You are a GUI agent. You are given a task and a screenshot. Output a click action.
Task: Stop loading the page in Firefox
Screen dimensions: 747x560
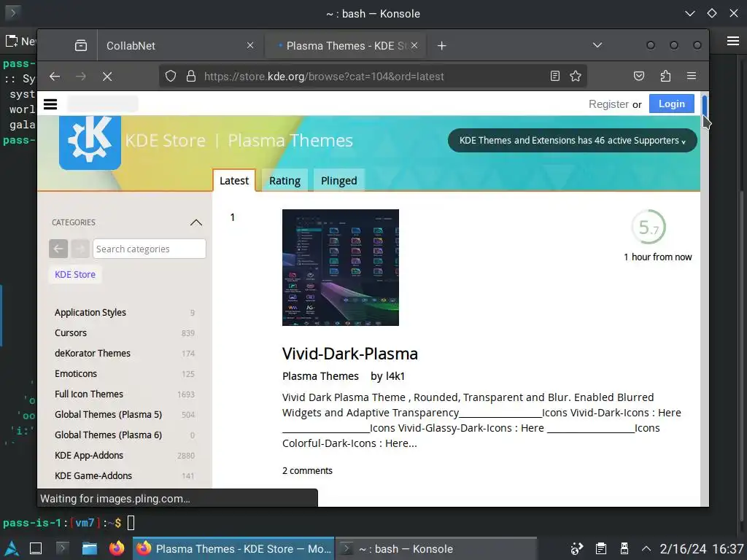[107, 76]
